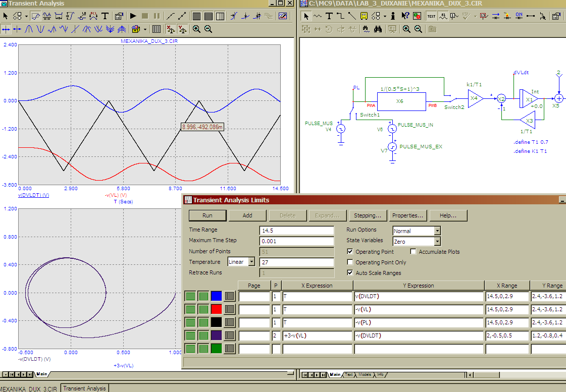Change the black color swatch for -v(PL)

[x=216, y=322]
